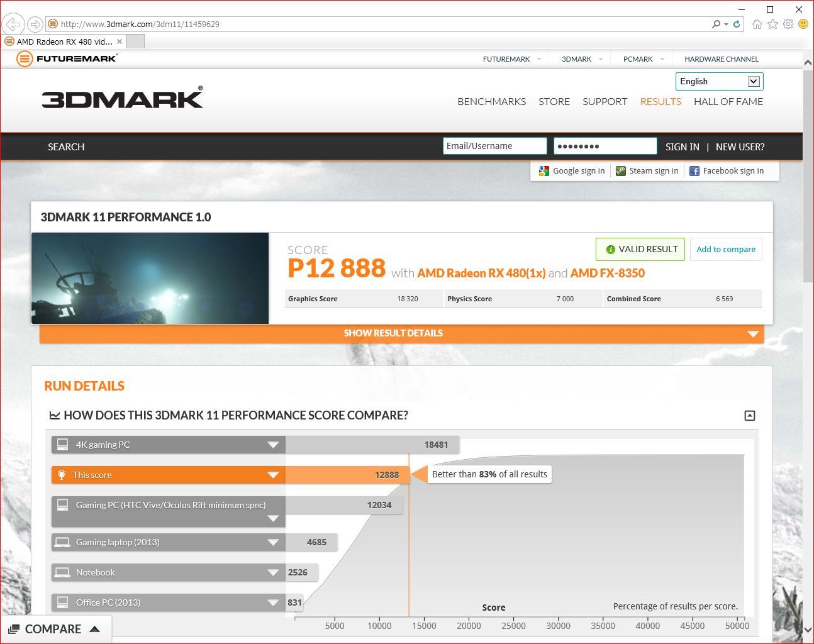Click the smiley feedback icon
The width and height of the screenshot is (814, 644).
[803, 24]
